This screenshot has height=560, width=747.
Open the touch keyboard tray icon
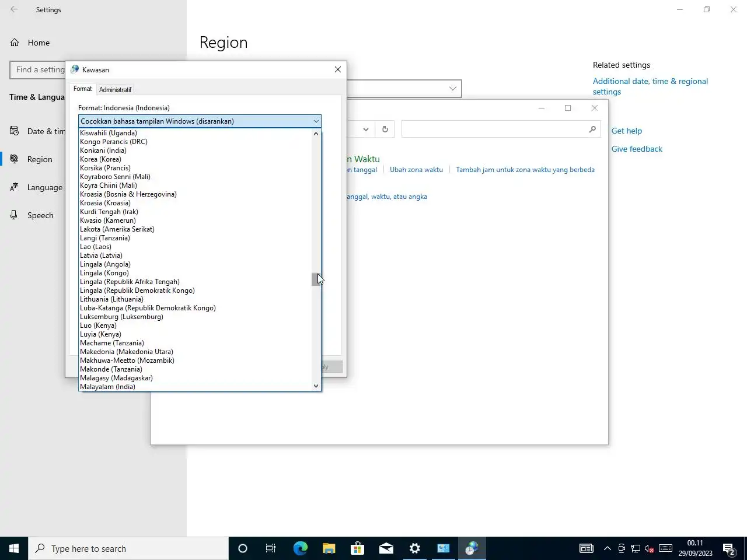coord(665,548)
